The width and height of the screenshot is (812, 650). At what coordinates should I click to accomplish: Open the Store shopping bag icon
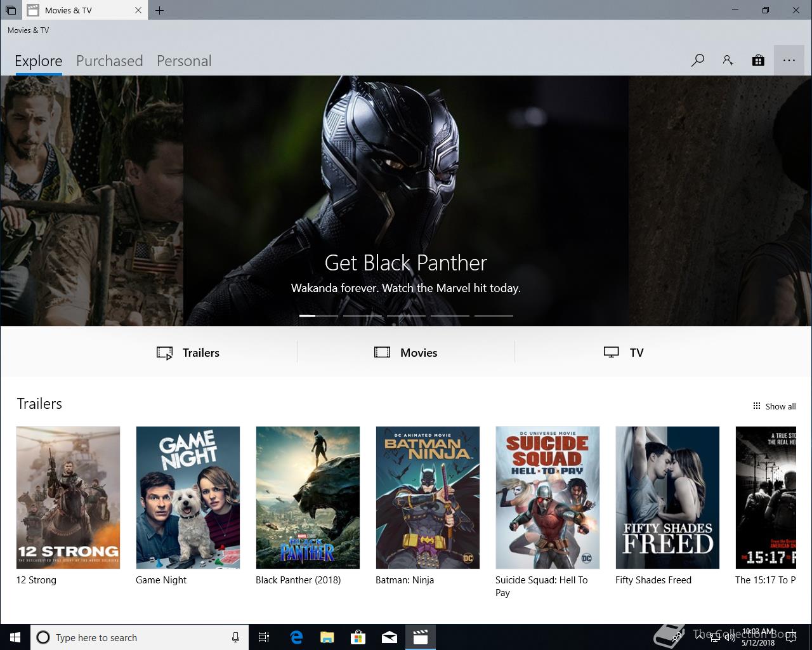(x=758, y=60)
